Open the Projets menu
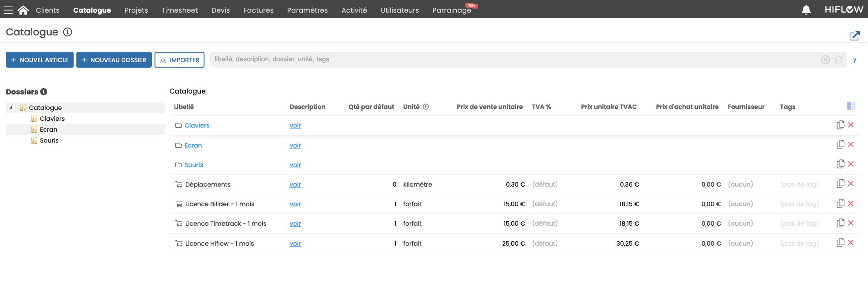Image resolution: width=868 pixels, height=302 pixels. click(x=136, y=10)
